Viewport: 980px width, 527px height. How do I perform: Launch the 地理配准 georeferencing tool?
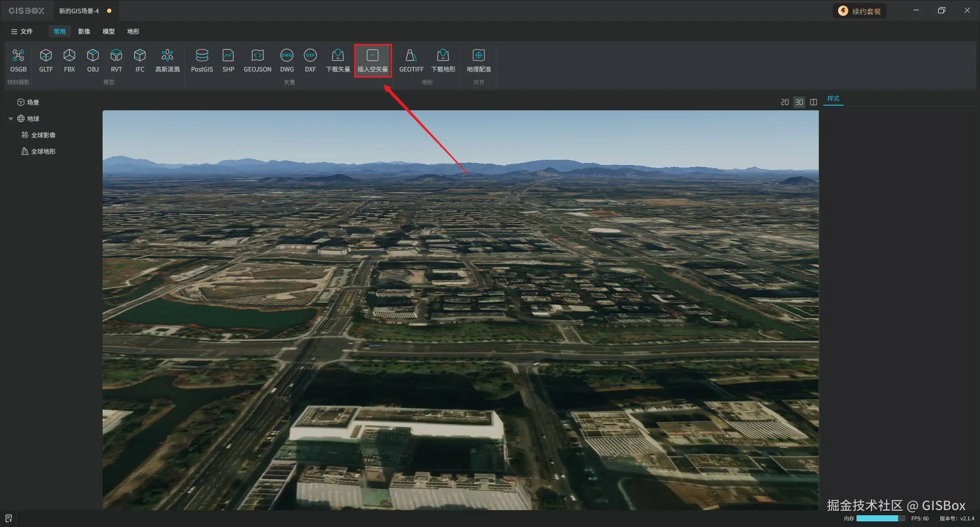[479, 61]
